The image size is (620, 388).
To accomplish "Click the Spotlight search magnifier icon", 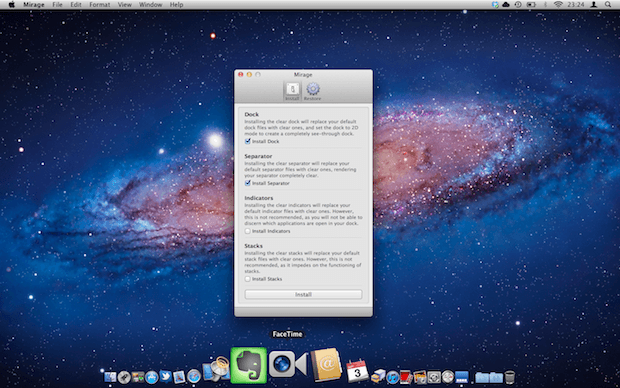I will click(x=608, y=5).
